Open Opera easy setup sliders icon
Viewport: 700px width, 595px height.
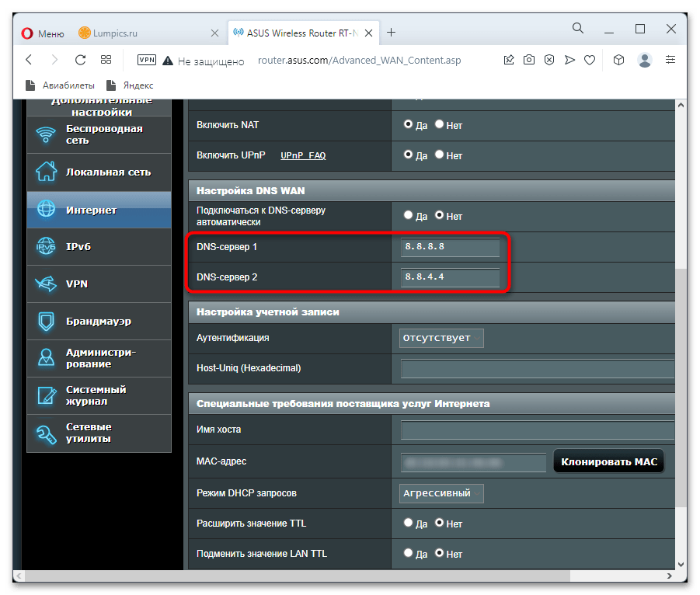tap(670, 60)
